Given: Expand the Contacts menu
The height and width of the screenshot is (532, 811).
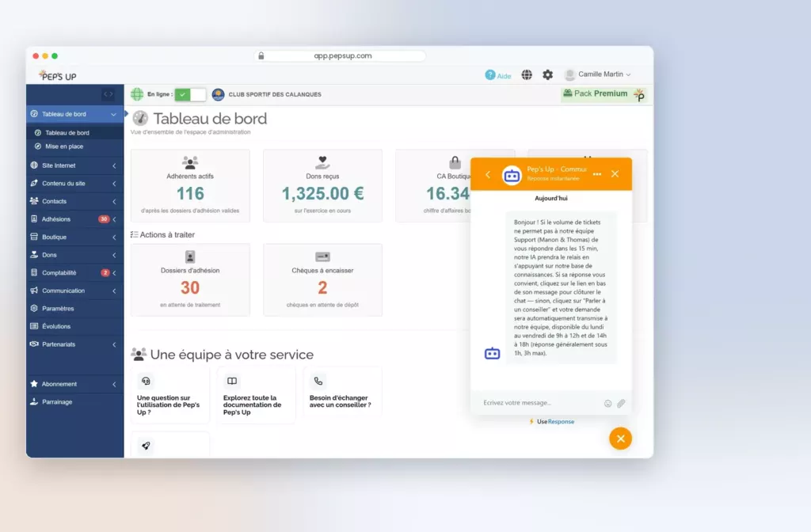Looking at the screenshot, I should 74,201.
